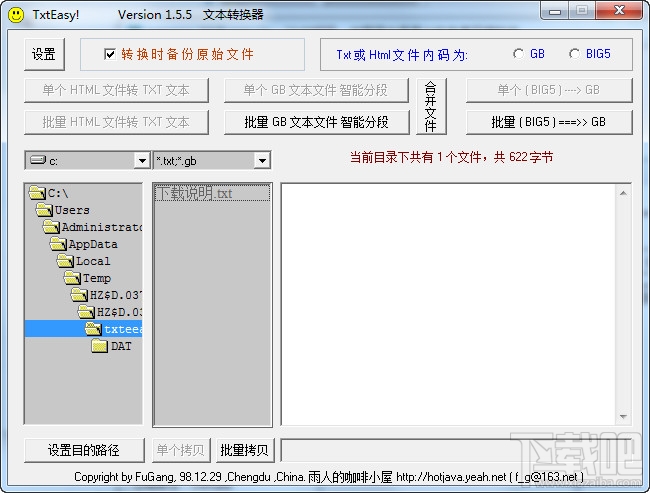Click the TxtEasy smiley face title icon
650x493 pixels.
click(x=16, y=15)
